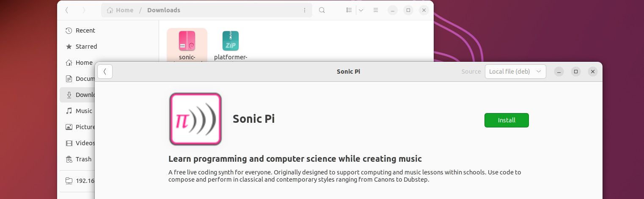644x199 pixels.
Task: Click the Sonic Pi name next to logo
Action: tap(253, 119)
